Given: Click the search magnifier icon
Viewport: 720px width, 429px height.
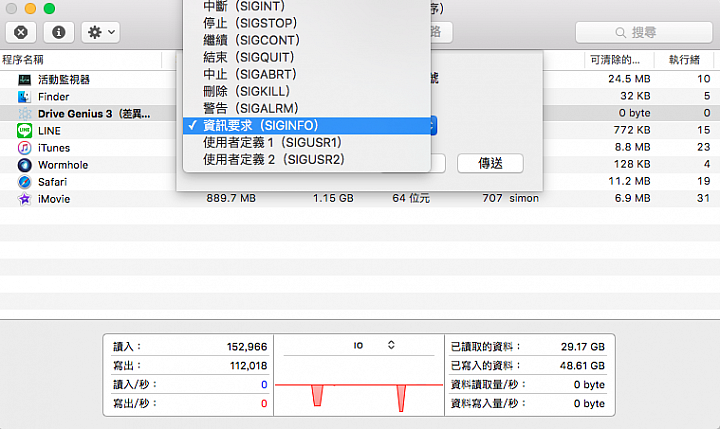Looking at the screenshot, I should tap(620, 33).
